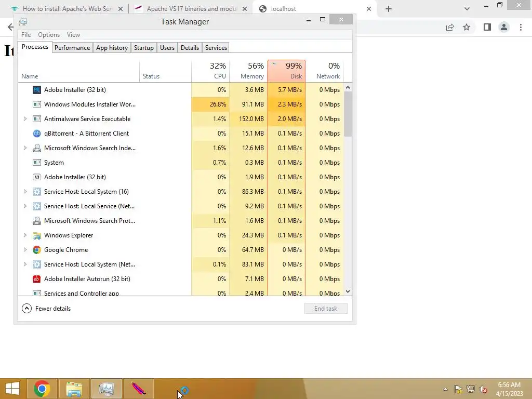
Task: Expand Service Host: Local Service (Net...) row
Action: pos(25,206)
